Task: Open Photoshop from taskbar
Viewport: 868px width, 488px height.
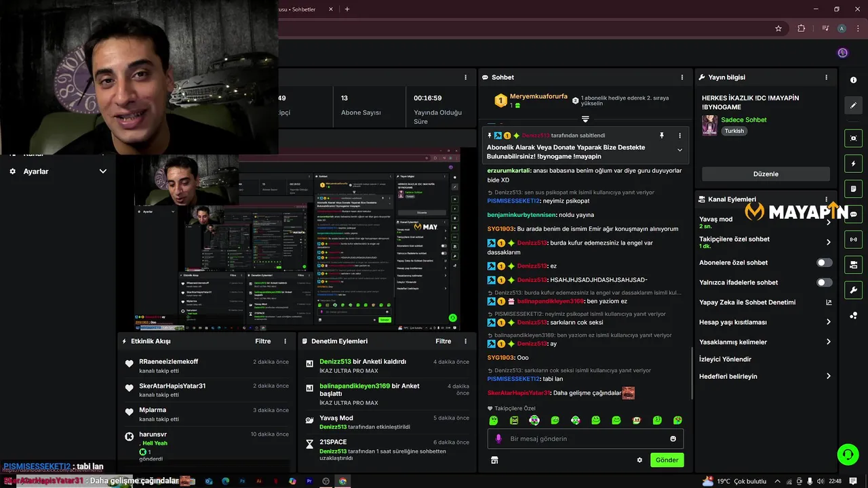Action: [242, 481]
